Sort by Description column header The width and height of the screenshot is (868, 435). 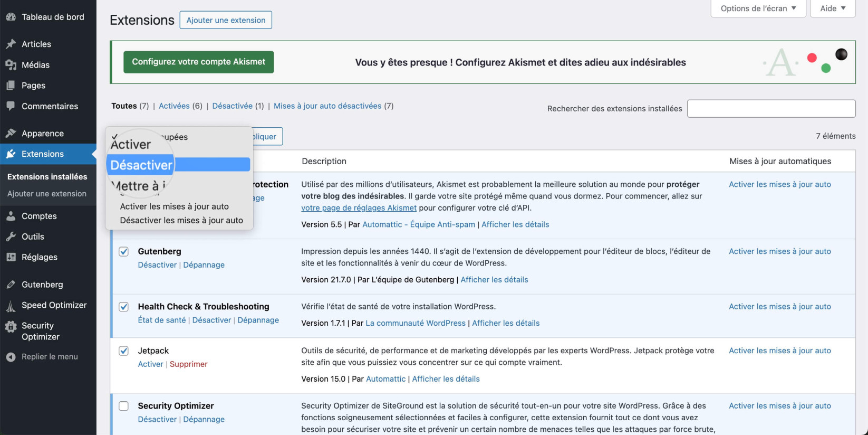(324, 161)
